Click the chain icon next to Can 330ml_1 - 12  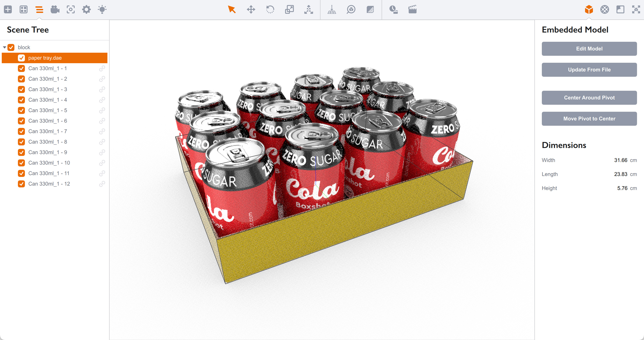click(102, 184)
